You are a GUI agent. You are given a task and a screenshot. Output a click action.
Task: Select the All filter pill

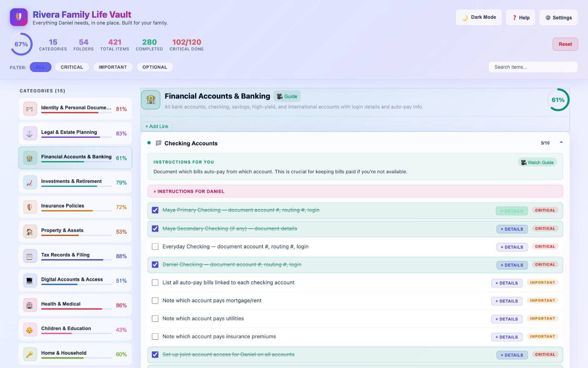click(40, 67)
